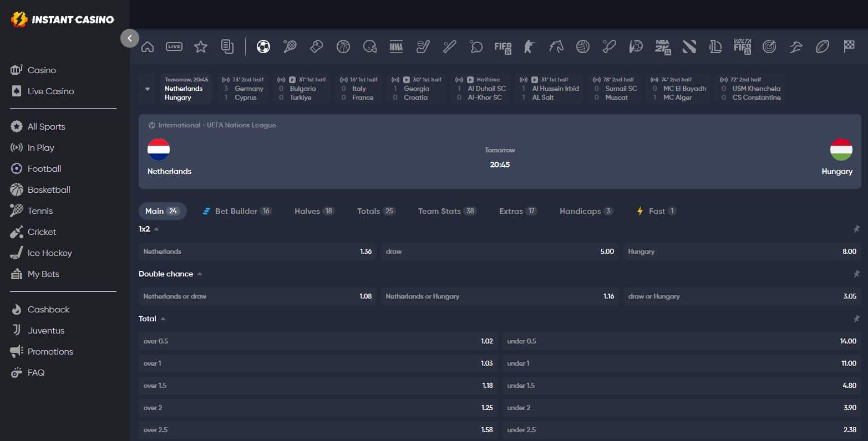868x441 pixels.
Task: Select the tennis racket icon
Action: 290,47
